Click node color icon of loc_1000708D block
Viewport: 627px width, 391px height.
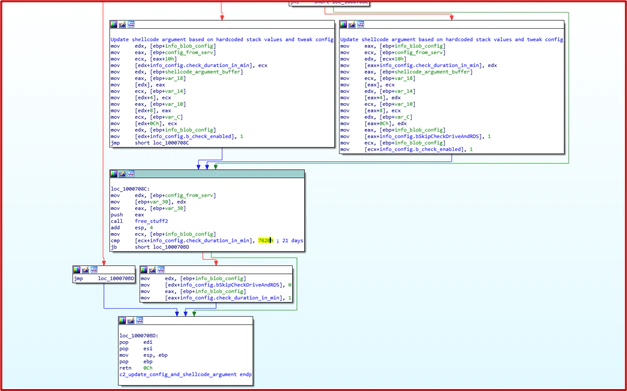point(122,321)
